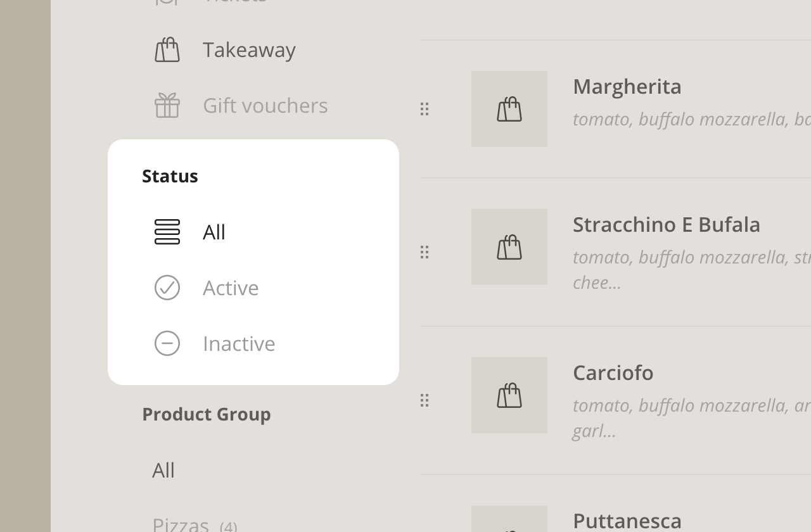Click the stacked bars icon beside All
Screen dimensions: 811x532
click(167, 232)
